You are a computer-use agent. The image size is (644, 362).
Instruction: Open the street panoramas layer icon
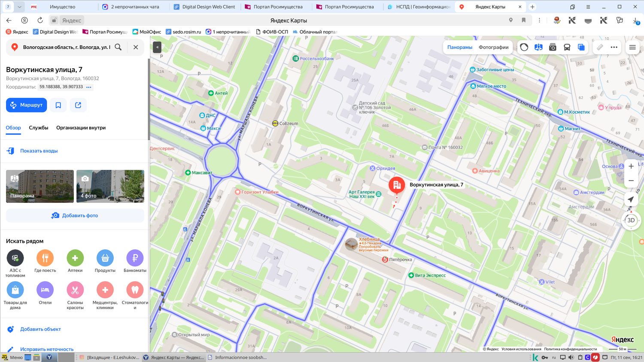click(538, 47)
